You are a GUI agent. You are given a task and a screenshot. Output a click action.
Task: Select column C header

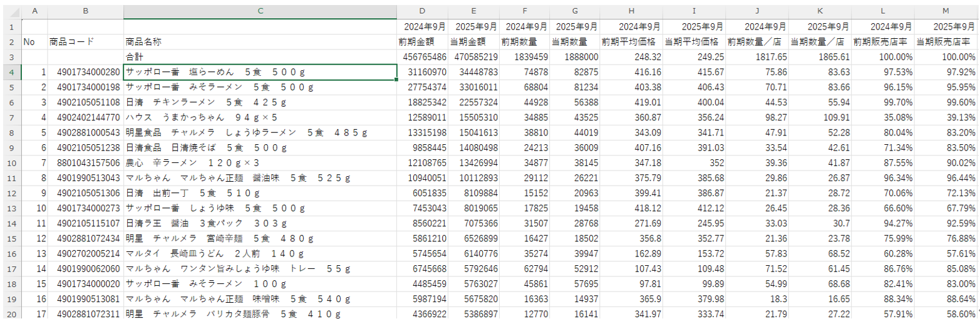[260, 12]
